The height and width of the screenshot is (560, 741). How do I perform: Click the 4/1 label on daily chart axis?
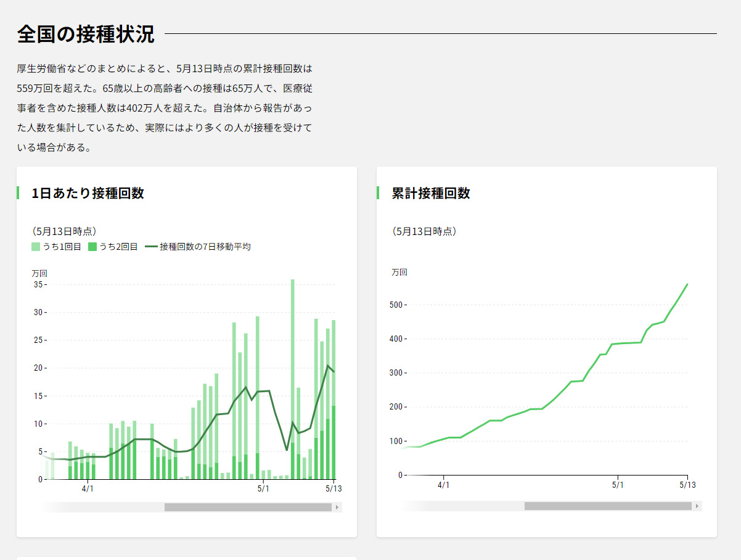[88, 488]
